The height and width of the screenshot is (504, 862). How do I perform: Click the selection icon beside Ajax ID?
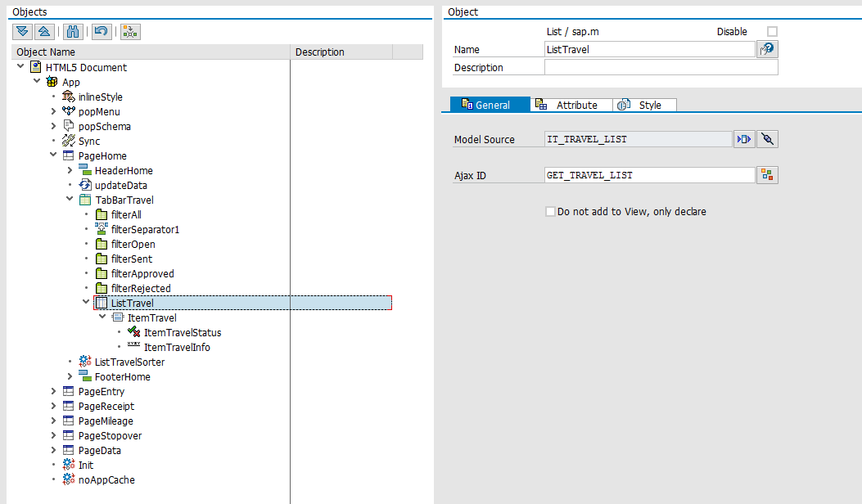pyautogui.click(x=767, y=175)
